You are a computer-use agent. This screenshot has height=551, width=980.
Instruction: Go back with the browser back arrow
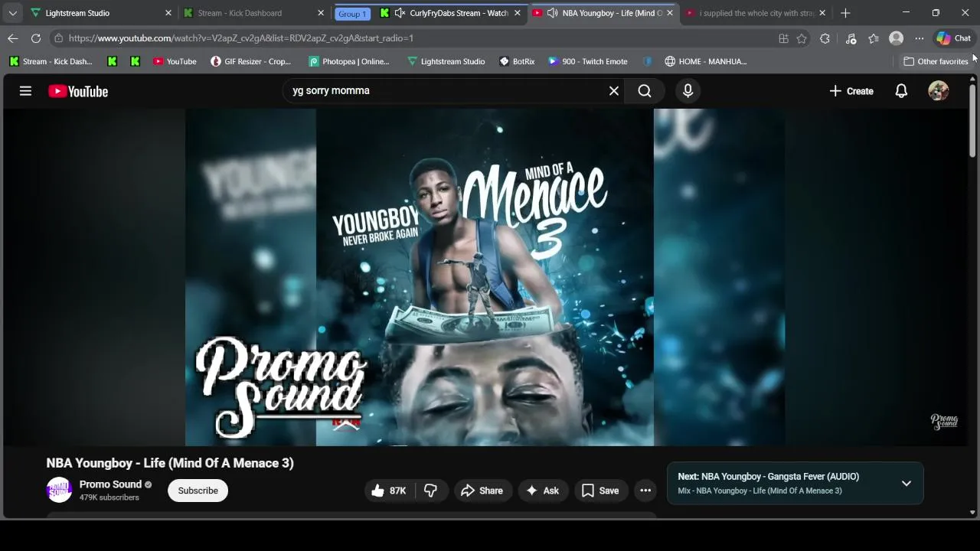pyautogui.click(x=13, y=38)
